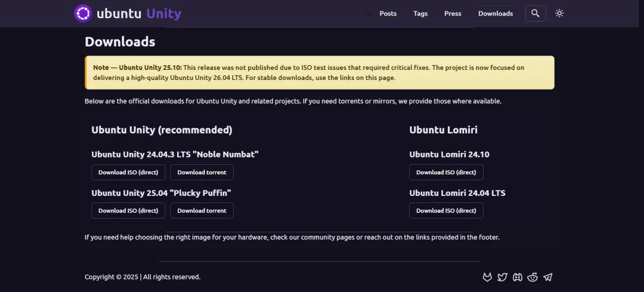Download torrent for Unity 25.04

tap(202, 210)
